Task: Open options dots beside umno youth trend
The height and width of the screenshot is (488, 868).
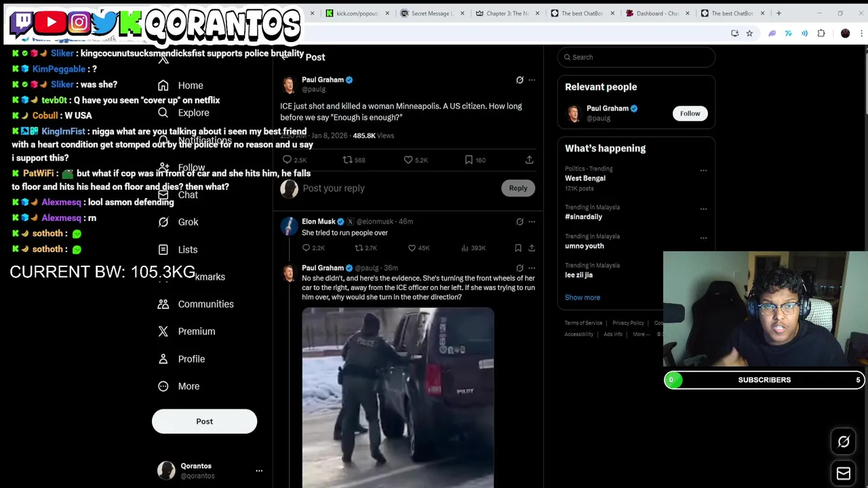Action: pyautogui.click(x=703, y=238)
